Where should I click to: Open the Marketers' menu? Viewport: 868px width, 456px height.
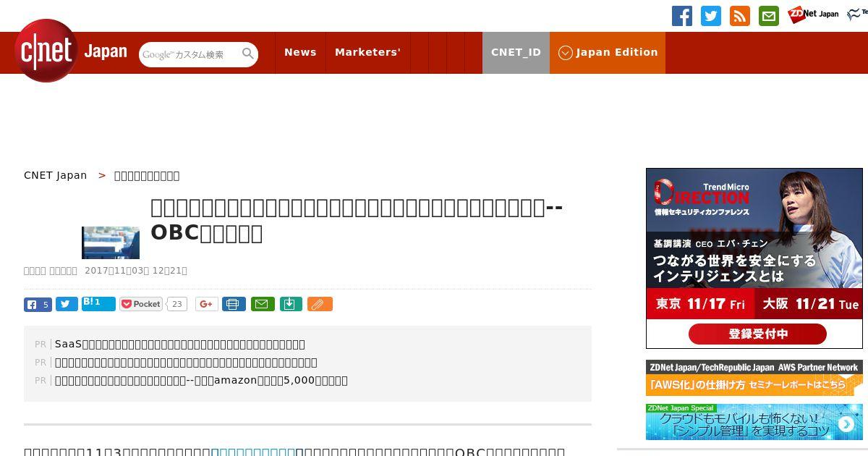point(367,52)
